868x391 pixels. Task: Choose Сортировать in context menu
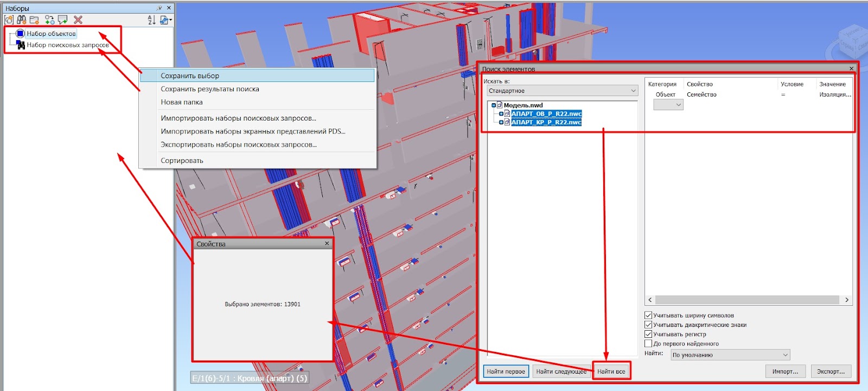click(257, 161)
